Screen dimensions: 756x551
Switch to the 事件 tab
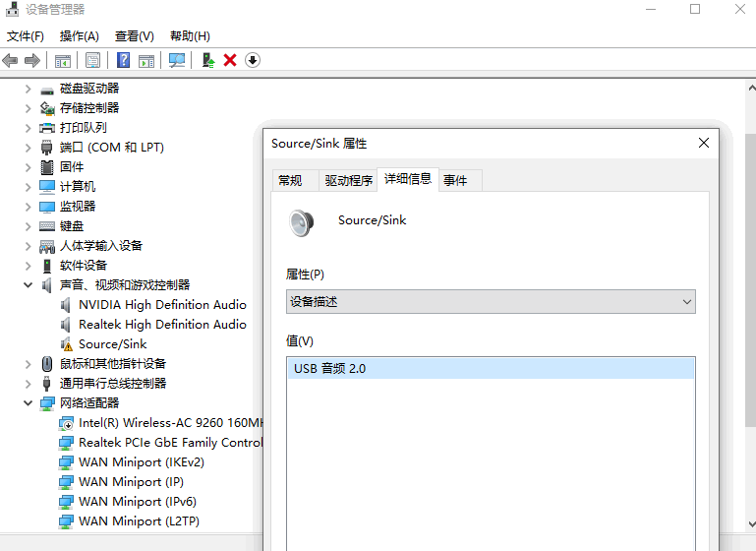click(x=460, y=181)
